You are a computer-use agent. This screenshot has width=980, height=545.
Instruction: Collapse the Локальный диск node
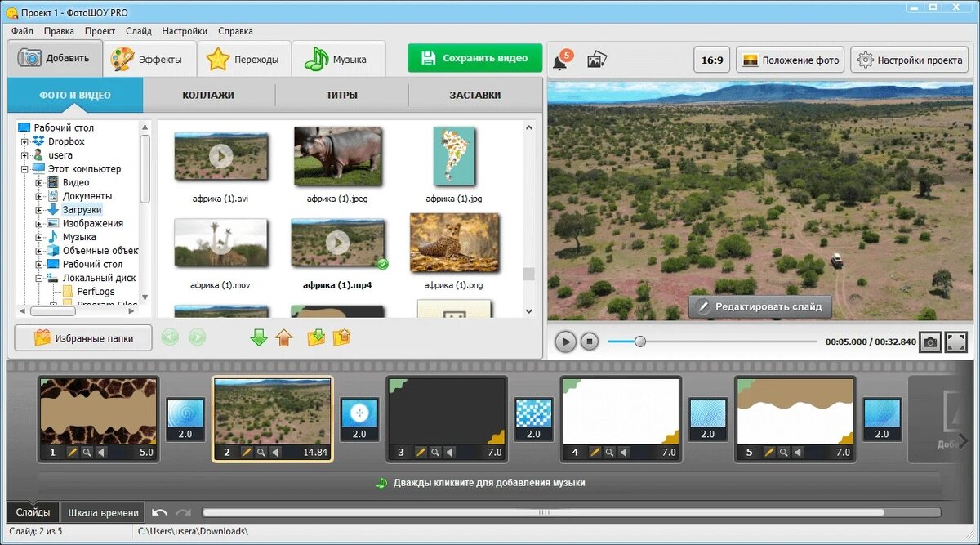(38, 278)
